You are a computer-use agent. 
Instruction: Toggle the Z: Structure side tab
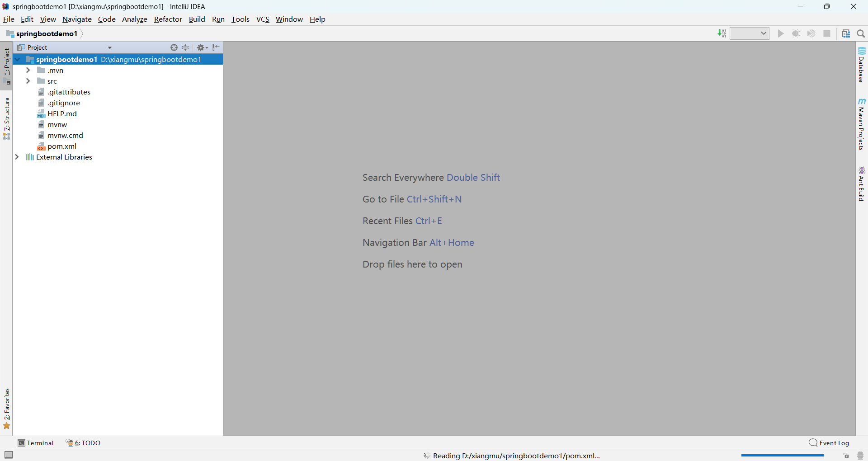click(x=6, y=118)
